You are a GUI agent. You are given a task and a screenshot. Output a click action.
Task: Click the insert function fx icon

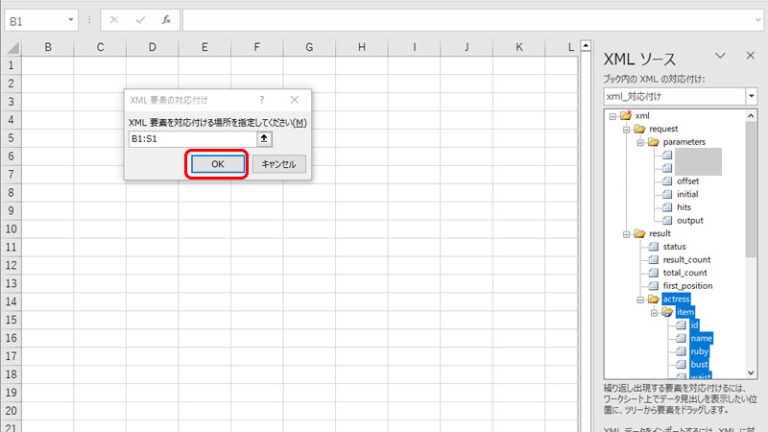[166, 19]
